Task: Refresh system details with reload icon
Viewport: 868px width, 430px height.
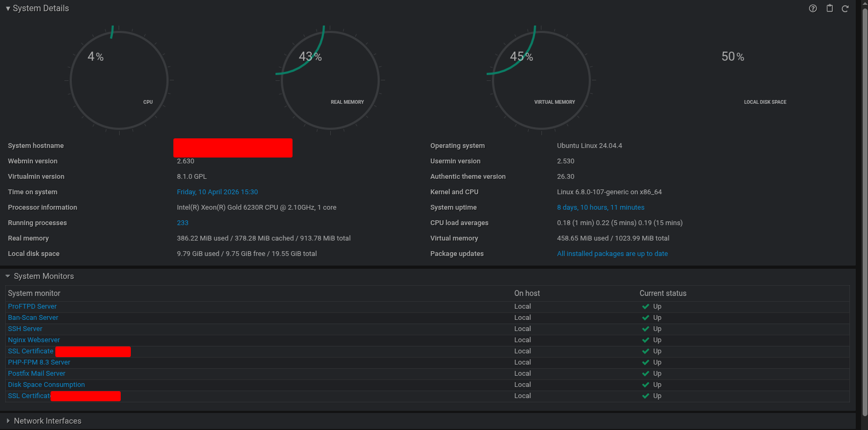Action: click(x=845, y=9)
